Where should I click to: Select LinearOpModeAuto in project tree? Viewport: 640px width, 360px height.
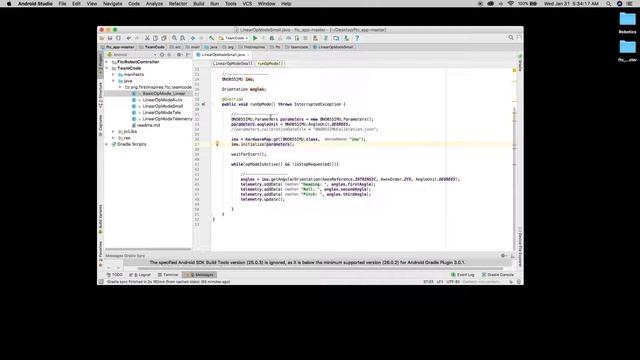pyautogui.click(x=162, y=100)
